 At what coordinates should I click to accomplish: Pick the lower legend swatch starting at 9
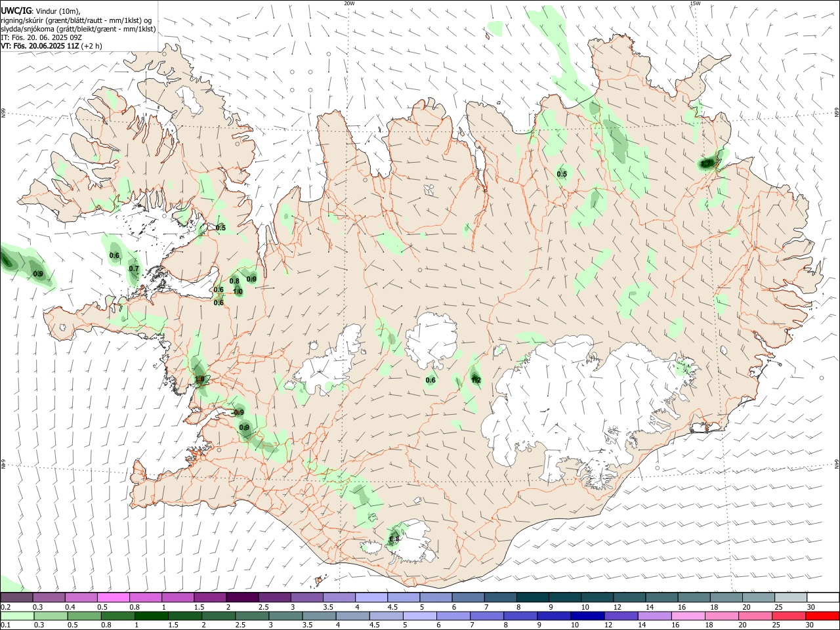[553, 616]
